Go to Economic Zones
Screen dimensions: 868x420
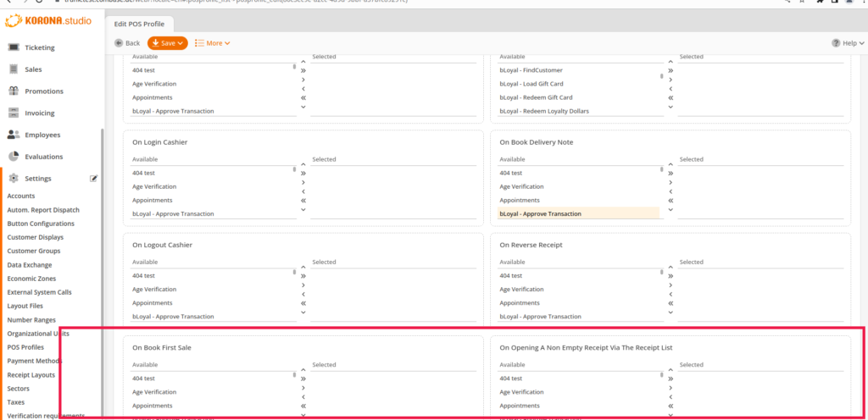[31, 279]
